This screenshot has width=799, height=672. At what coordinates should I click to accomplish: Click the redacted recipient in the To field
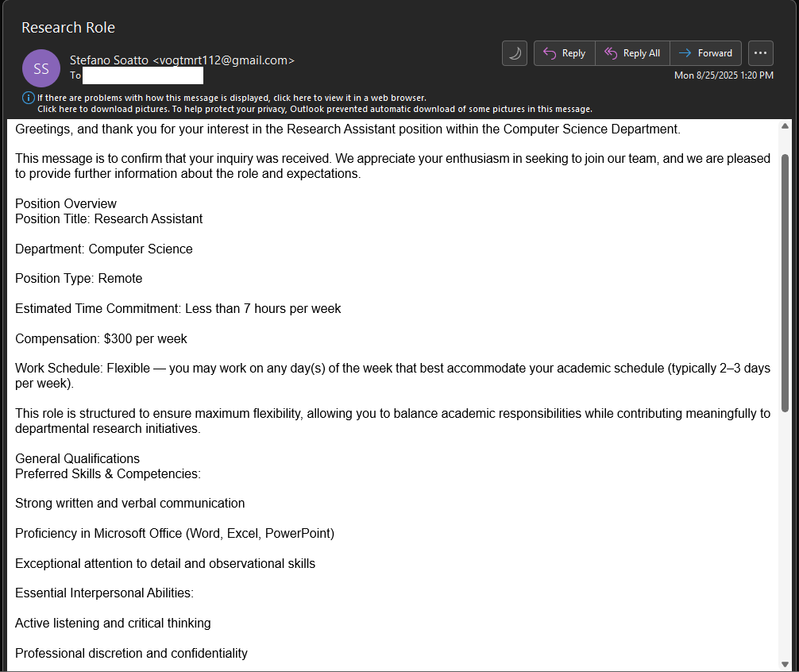pos(142,75)
